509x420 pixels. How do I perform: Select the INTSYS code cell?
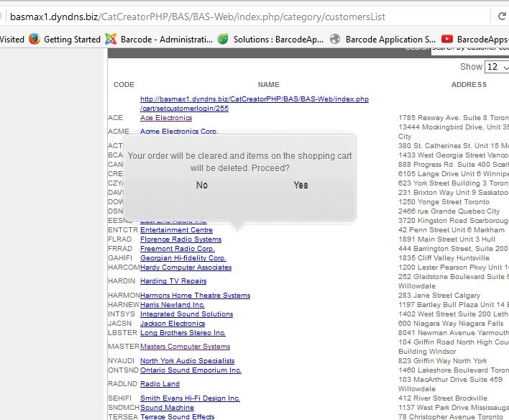pyautogui.click(x=121, y=314)
